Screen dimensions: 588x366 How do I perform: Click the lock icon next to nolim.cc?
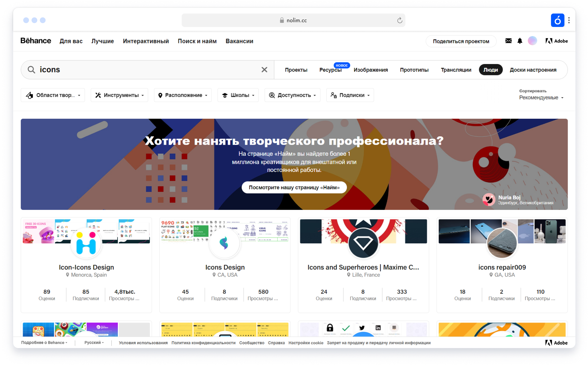click(282, 20)
